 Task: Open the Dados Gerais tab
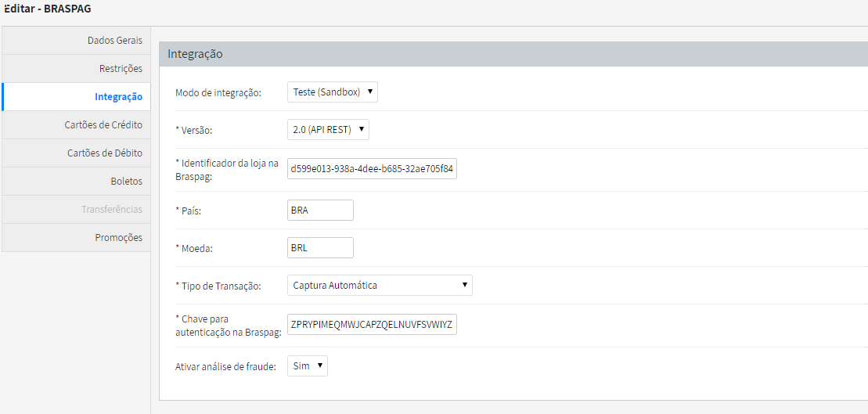pyautogui.click(x=76, y=41)
